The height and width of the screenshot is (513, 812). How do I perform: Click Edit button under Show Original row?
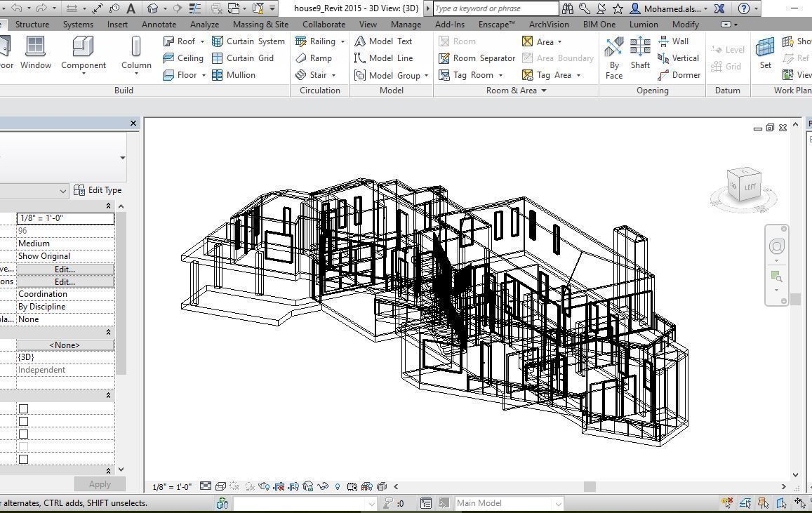click(65, 269)
